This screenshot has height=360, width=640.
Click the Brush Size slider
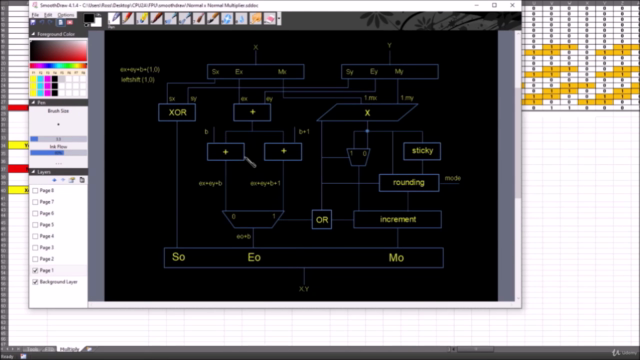[x=58, y=139]
